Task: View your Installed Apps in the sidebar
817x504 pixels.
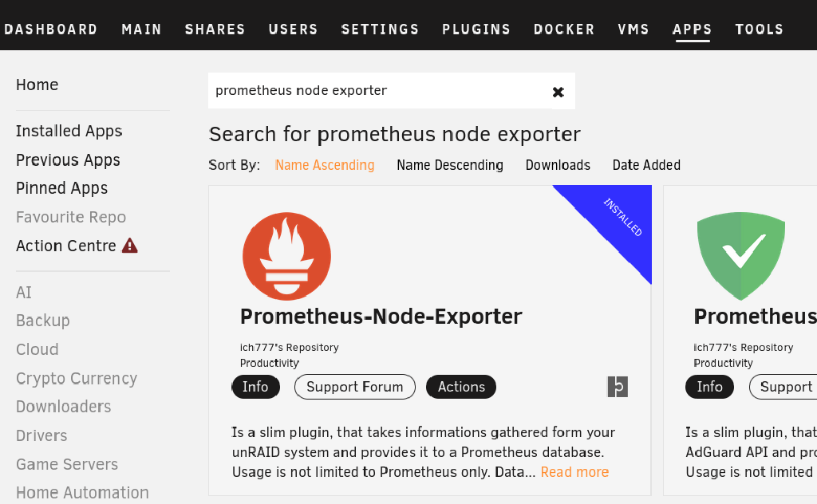Action: pyautogui.click(x=69, y=131)
